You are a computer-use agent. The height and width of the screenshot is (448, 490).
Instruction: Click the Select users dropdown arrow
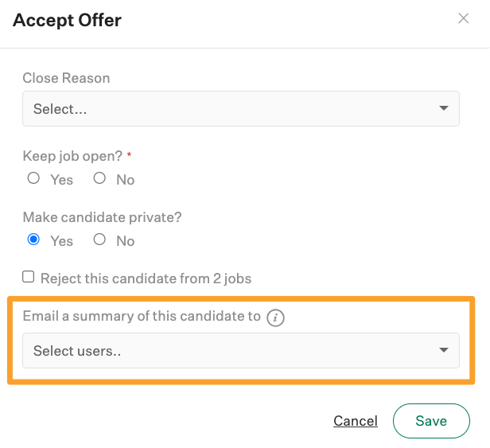(443, 350)
